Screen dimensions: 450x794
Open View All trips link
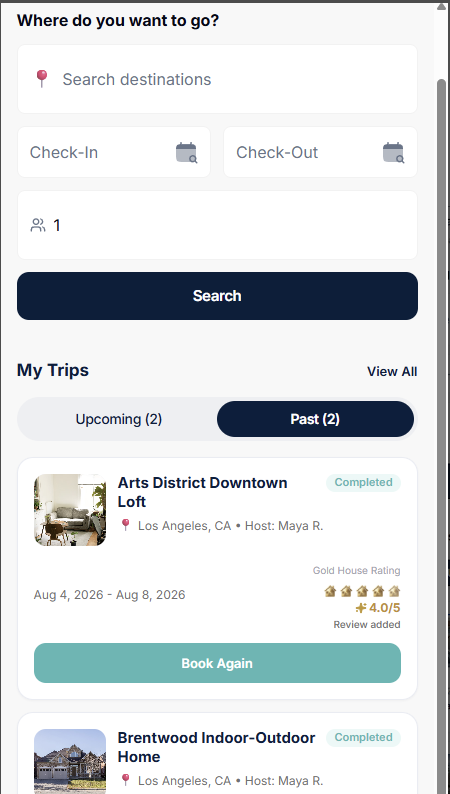point(392,371)
